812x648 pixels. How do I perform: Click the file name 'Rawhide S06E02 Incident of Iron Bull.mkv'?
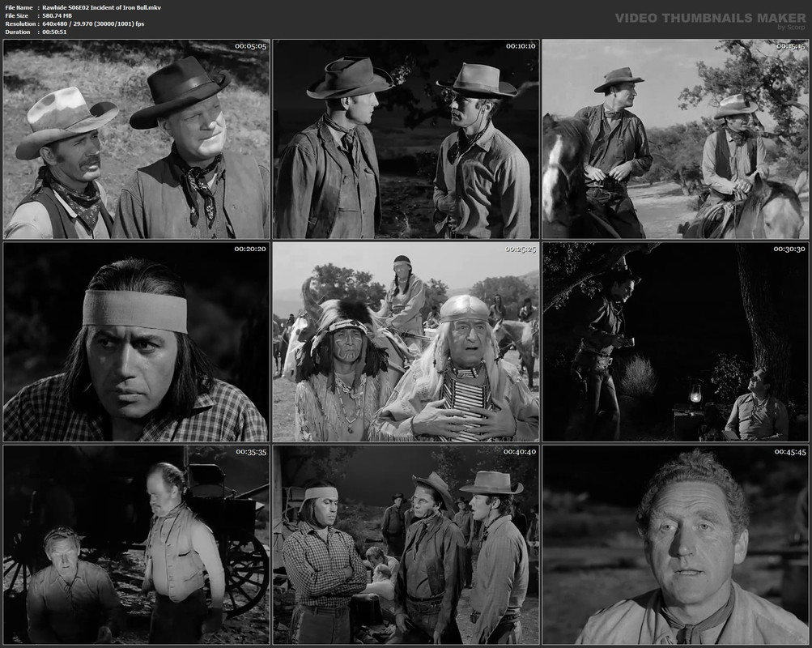tap(101, 8)
